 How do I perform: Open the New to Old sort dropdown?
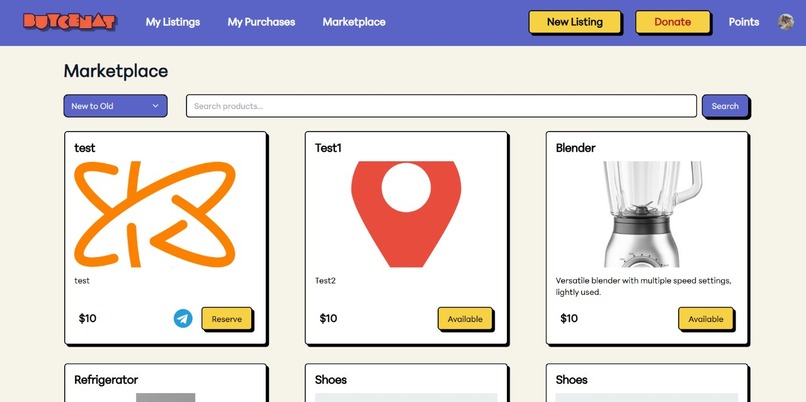115,106
